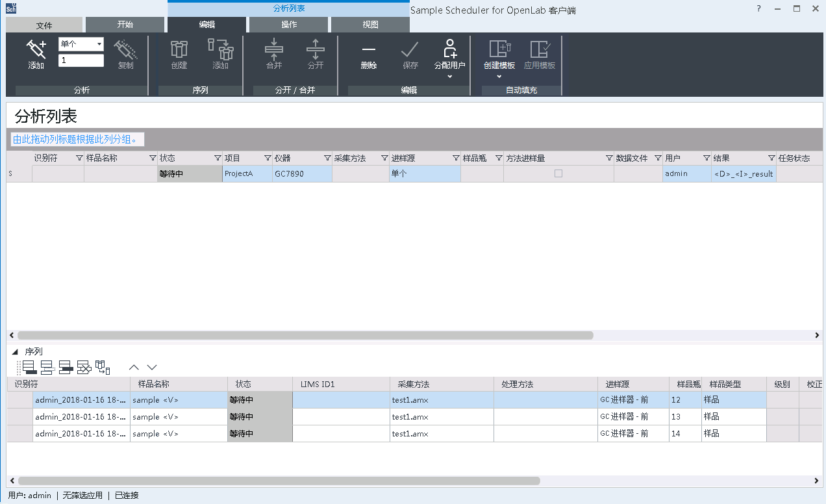
Task: Click the filter icon on 状态 column
Action: coord(218,158)
